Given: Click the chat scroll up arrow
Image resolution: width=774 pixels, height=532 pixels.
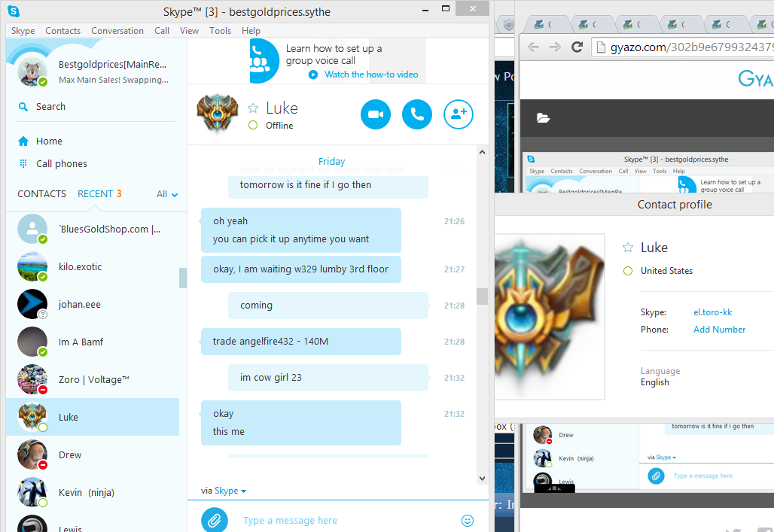Looking at the screenshot, I should (x=483, y=153).
